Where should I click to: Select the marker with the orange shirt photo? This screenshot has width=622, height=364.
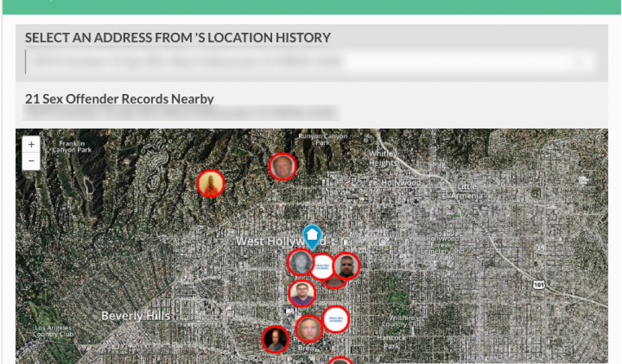coord(211,183)
